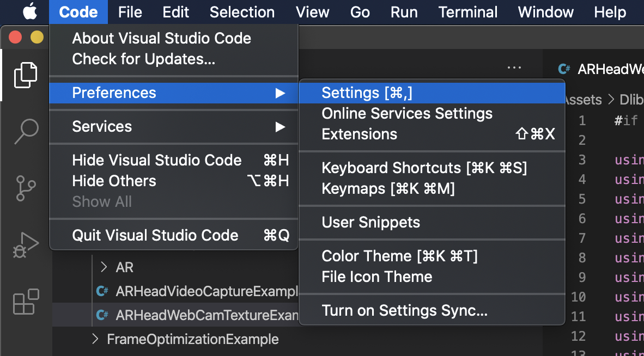Open the Extensions view in activity bar
Viewport: 644px width, 356px height.
26,302
